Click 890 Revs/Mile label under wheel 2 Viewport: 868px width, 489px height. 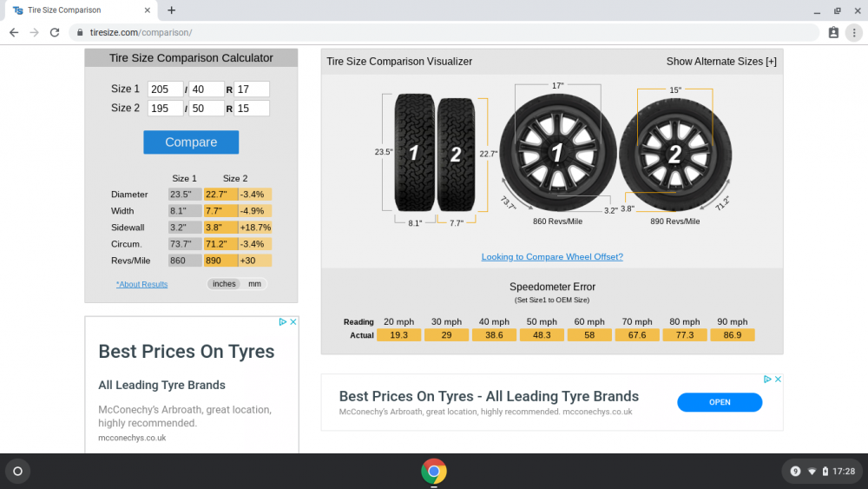pyautogui.click(x=674, y=221)
